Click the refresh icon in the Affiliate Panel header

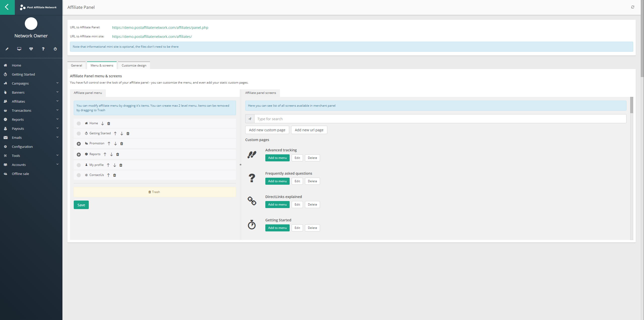click(x=632, y=7)
